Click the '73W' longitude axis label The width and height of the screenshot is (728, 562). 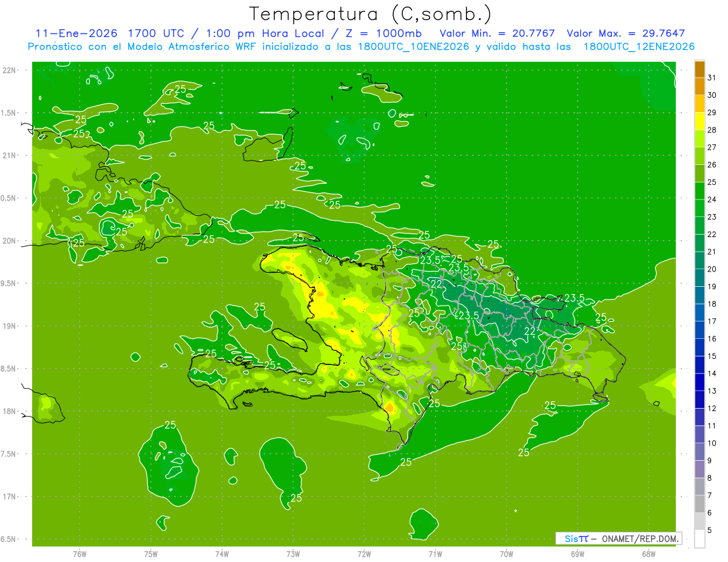293,554
